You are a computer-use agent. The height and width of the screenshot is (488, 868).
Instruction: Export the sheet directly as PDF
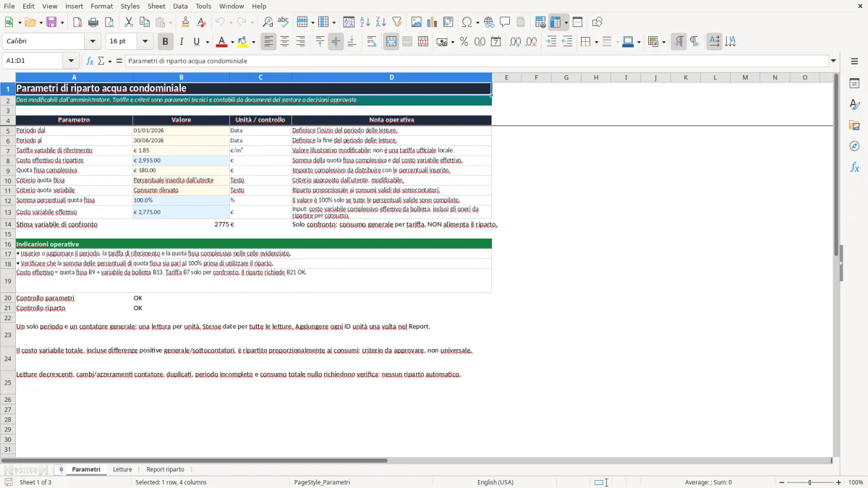[x=77, y=22]
